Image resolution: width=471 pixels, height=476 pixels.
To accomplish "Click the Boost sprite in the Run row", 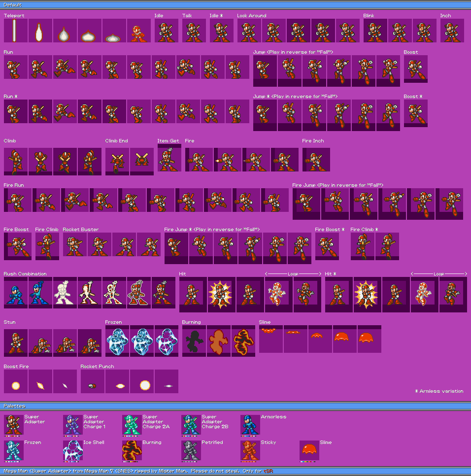I will tap(415, 69).
